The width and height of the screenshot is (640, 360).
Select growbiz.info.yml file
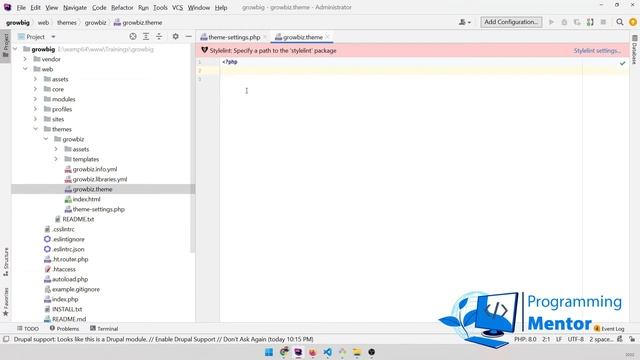click(91, 169)
